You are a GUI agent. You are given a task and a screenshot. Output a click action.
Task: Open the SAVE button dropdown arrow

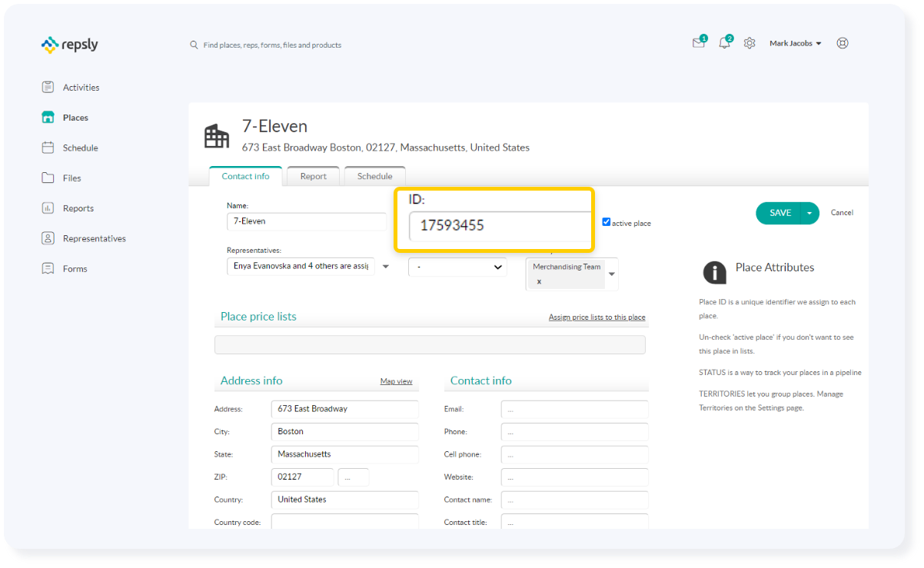click(810, 213)
